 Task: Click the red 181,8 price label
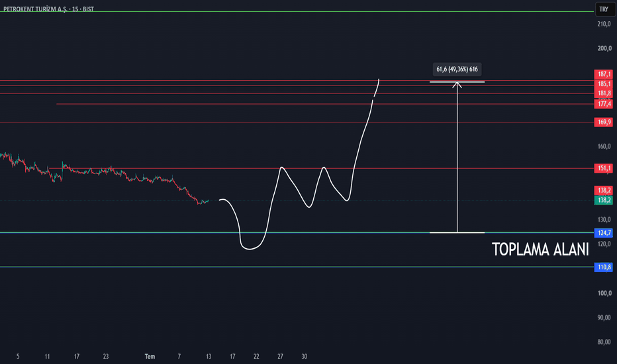point(604,93)
